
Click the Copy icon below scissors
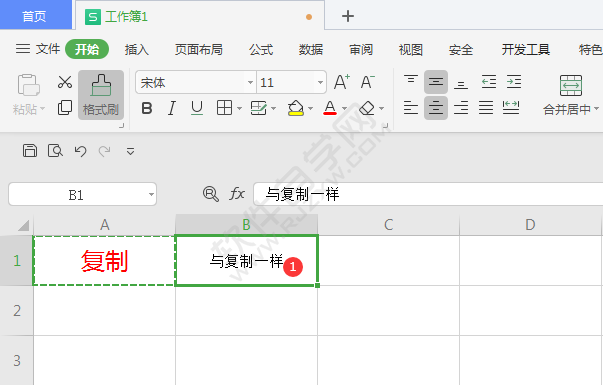pos(65,108)
